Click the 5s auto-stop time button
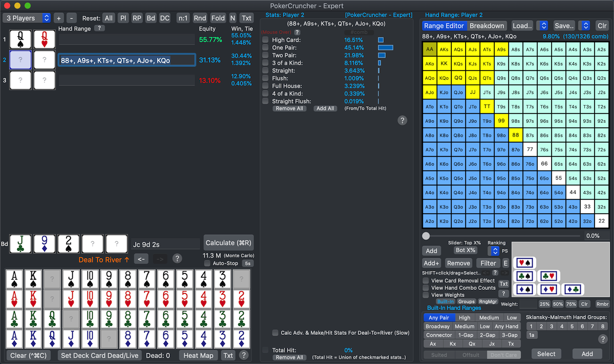Image resolution: width=614 pixels, height=364 pixels. (248, 263)
